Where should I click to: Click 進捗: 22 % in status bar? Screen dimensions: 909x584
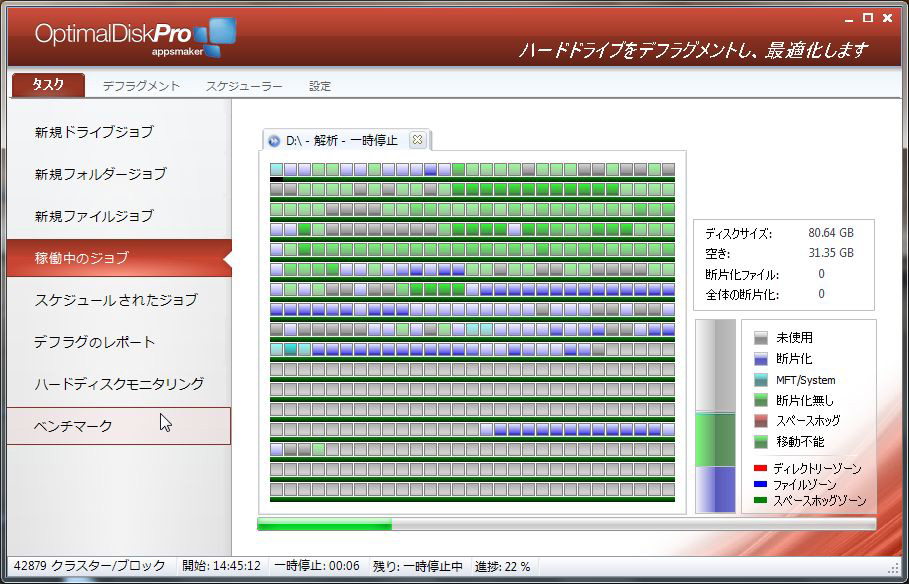tap(503, 565)
